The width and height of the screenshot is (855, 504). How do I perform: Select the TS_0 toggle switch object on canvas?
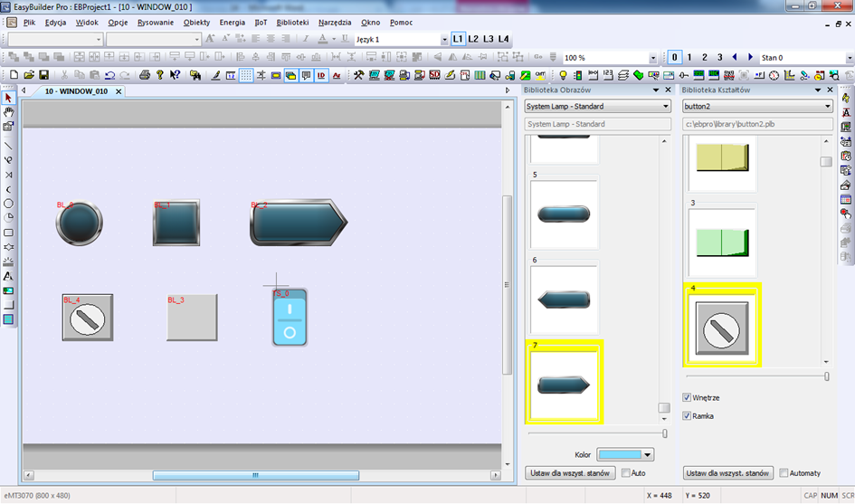click(x=290, y=318)
